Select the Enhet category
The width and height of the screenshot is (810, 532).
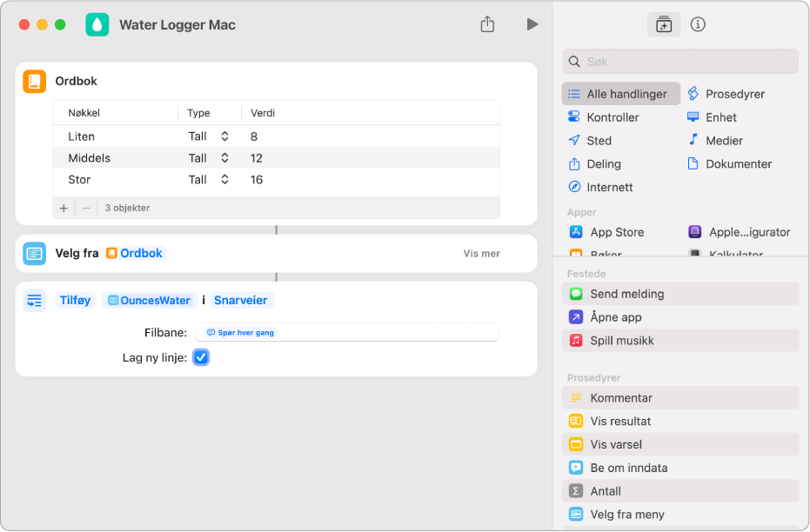[x=712, y=117]
